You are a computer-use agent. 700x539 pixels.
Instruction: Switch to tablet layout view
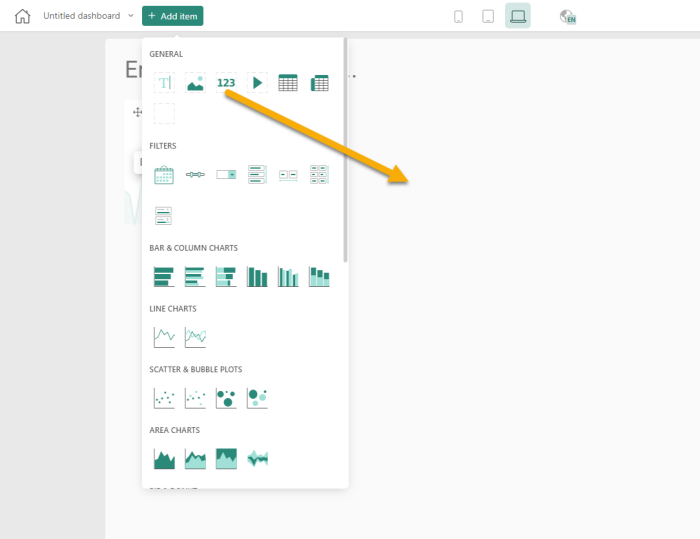pyautogui.click(x=488, y=16)
